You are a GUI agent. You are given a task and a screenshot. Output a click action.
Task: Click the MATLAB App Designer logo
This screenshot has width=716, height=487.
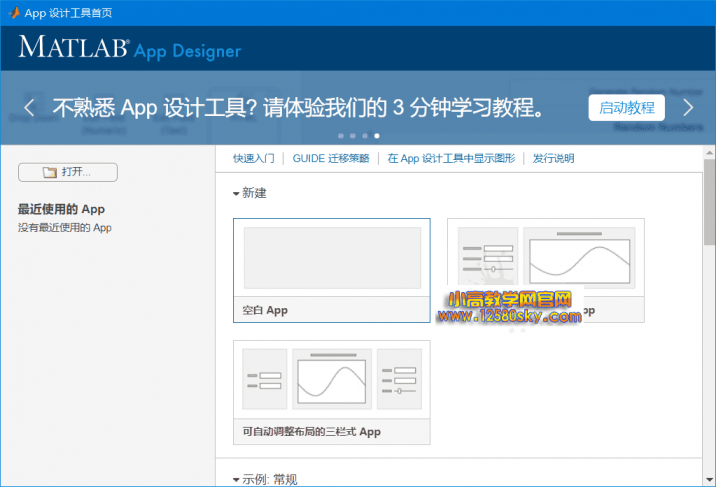(x=130, y=48)
